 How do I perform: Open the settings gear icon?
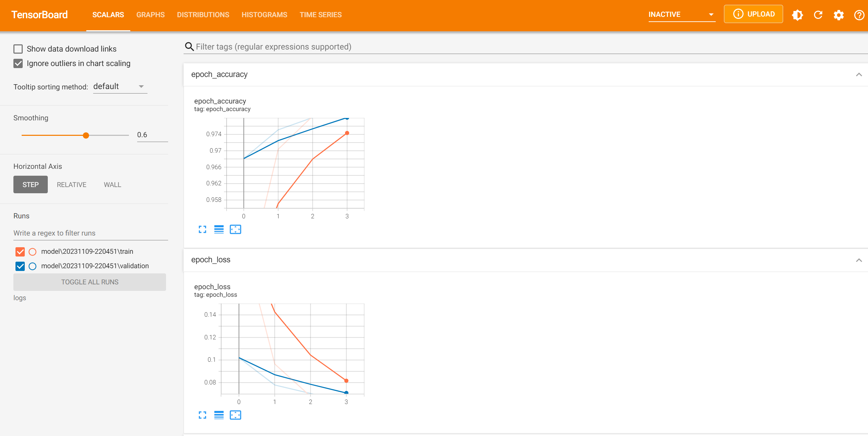click(838, 15)
